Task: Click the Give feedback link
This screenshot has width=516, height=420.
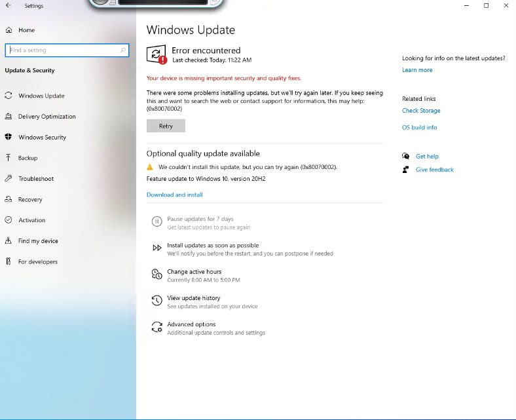Action: click(434, 170)
